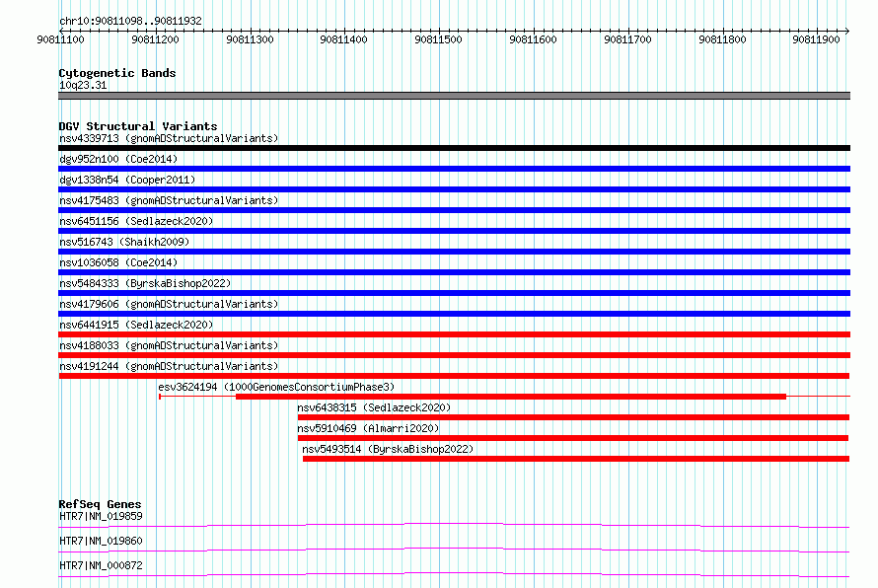The image size is (878, 588).
Task: Click the nsv4339713 gnomAD variant label
Action: (169, 138)
